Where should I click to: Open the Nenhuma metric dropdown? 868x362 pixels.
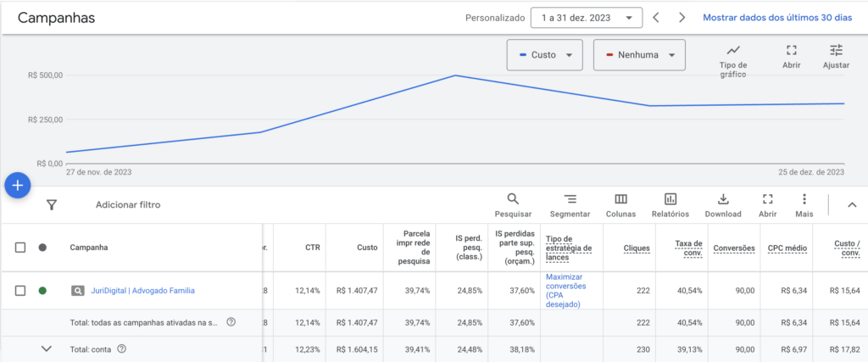point(638,55)
